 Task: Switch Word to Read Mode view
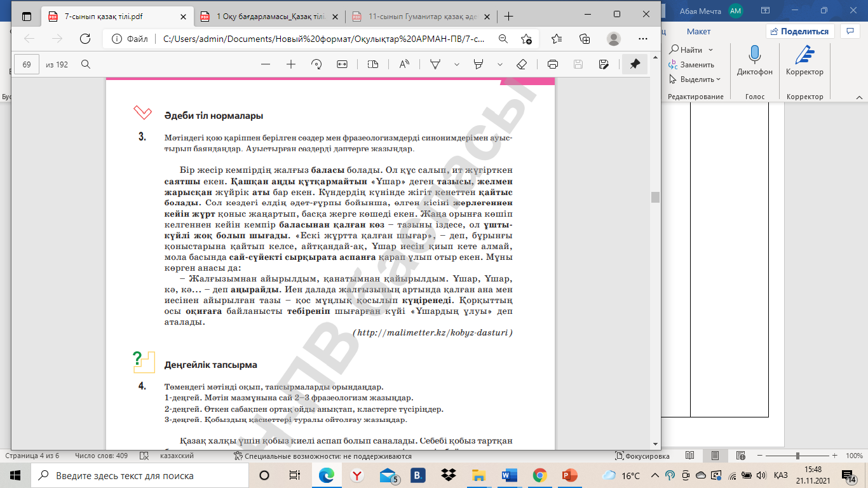(x=690, y=456)
